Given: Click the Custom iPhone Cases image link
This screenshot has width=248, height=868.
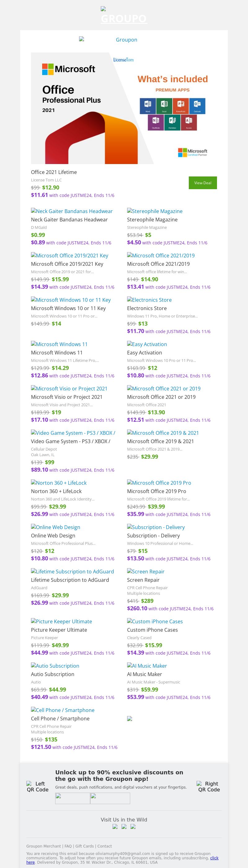Looking at the screenshot, I should pyautogui.click(x=155, y=621).
